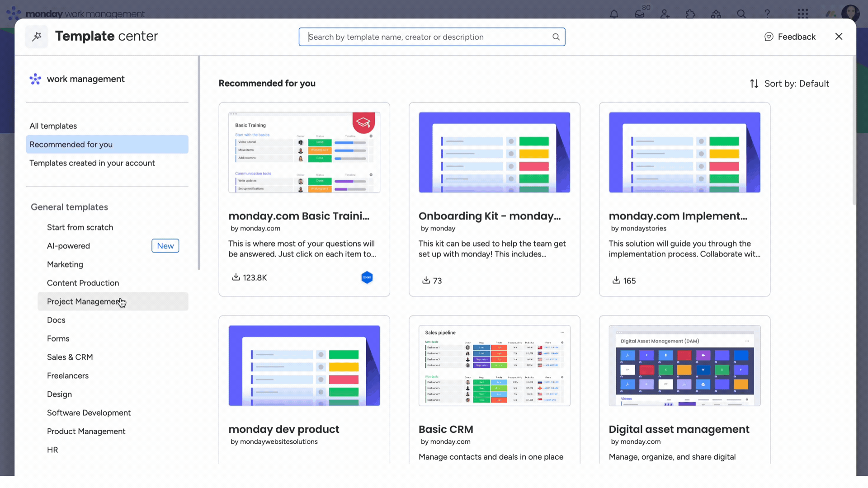Open Basic CRM Sales pipeline thumbnail
The width and height of the screenshot is (868, 488).
(495, 366)
